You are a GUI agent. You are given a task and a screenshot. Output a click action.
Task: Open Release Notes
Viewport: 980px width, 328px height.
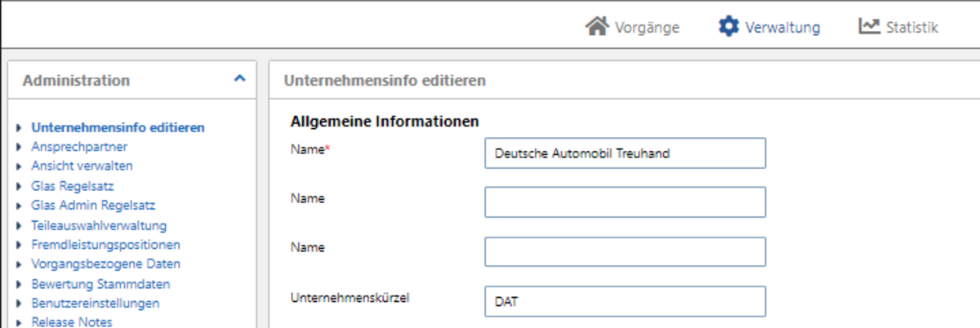tap(72, 322)
